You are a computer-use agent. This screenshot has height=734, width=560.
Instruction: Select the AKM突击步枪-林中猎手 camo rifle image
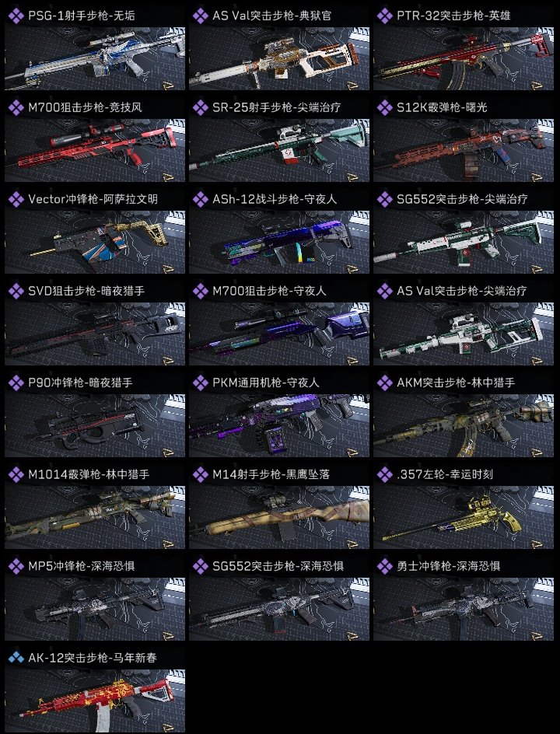point(464,425)
